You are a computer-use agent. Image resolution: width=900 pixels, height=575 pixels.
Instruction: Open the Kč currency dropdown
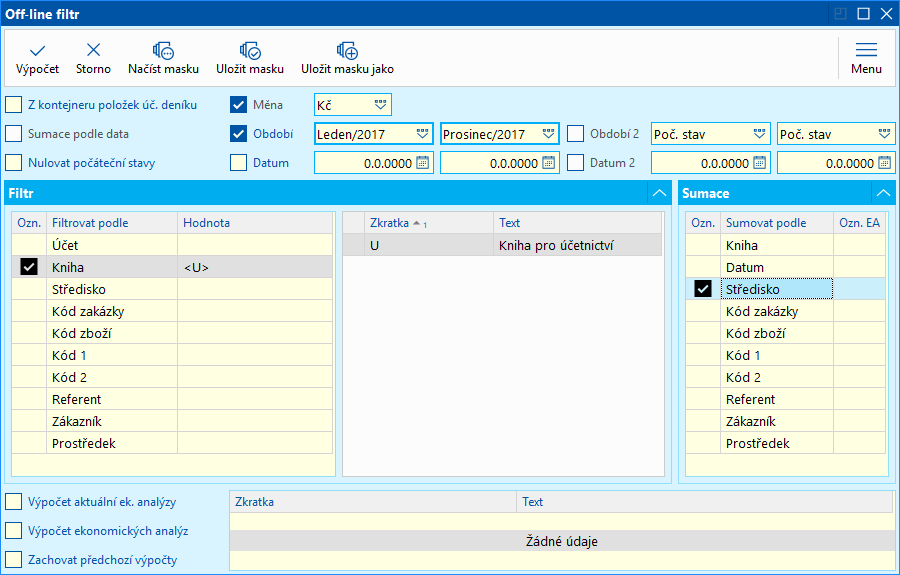381,105
